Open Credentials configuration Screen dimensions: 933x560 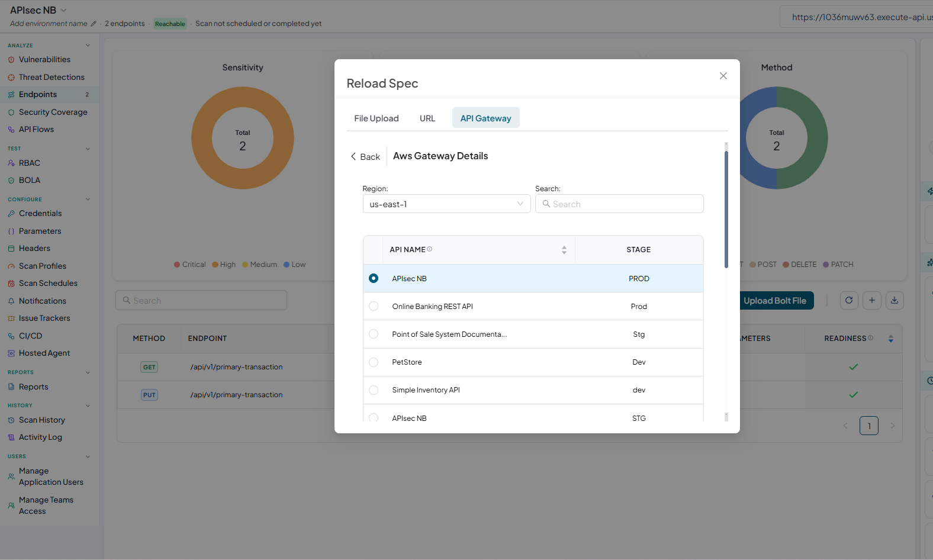(40, 213)
